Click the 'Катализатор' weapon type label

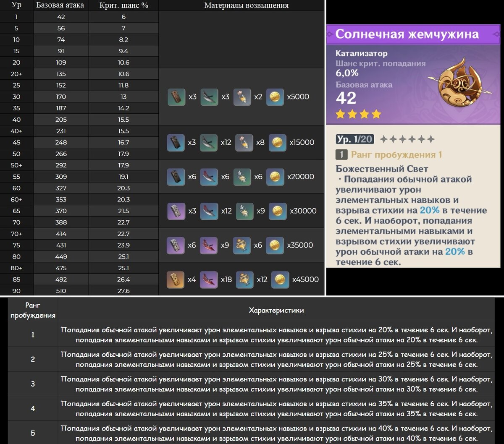click(362, 54)
